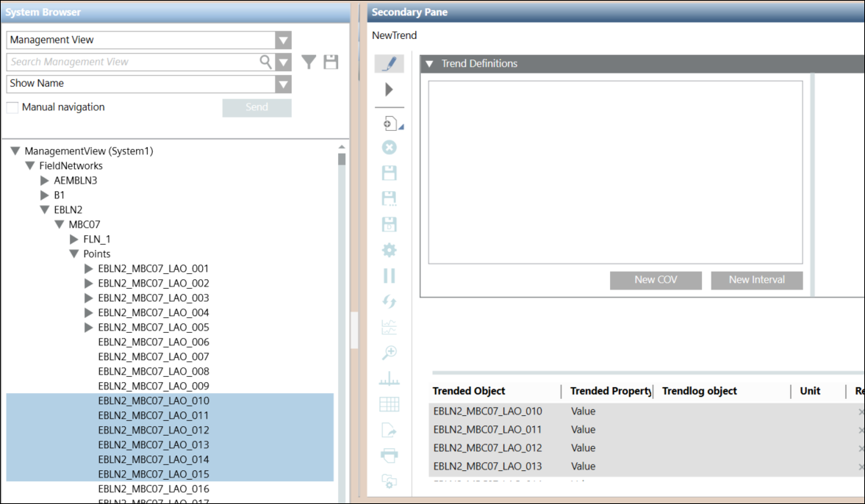Click the New Interval button

(x=756, y=280)
